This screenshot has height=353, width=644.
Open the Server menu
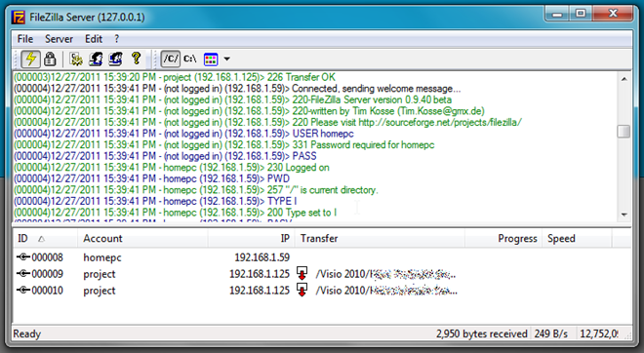click(x=59, y=39)
